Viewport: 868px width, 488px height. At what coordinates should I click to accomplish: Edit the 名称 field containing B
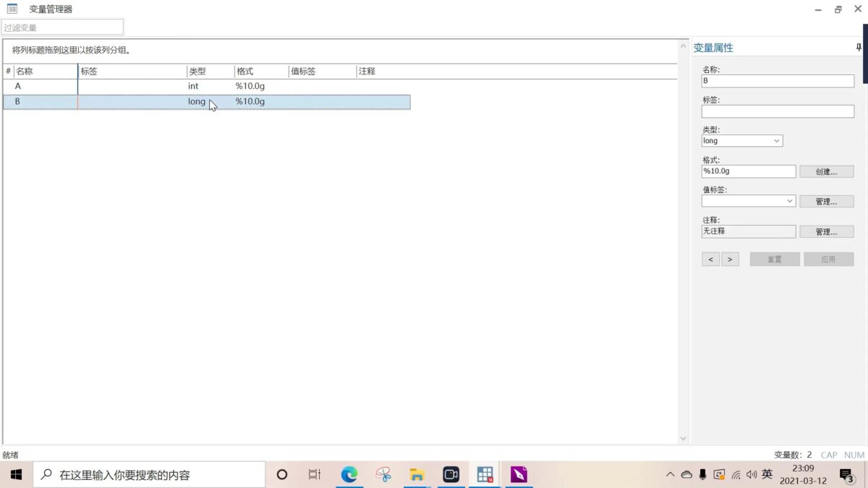click(x=778, y=81)
